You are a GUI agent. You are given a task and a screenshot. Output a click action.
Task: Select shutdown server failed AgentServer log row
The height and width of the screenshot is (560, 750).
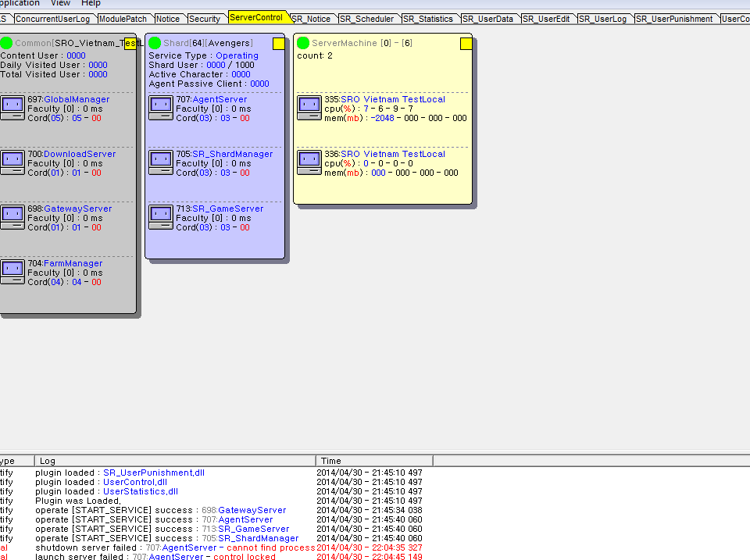(211, 548)
